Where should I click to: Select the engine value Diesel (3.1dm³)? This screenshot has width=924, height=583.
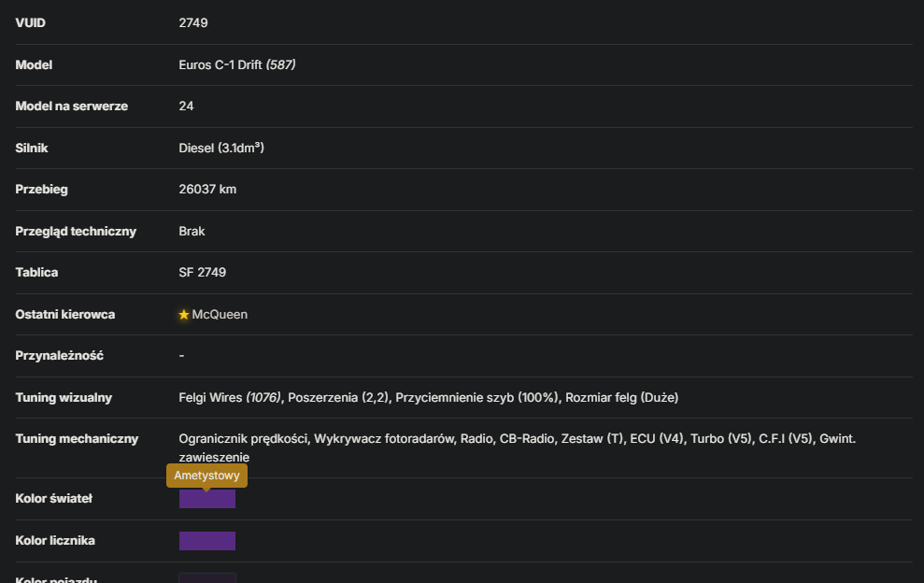click(x=221, y=148)
